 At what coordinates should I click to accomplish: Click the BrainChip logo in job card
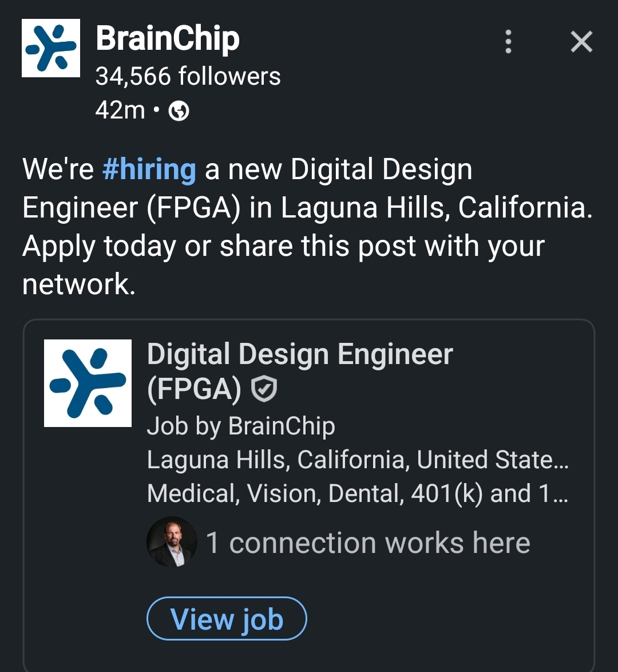[x=88, y=383]
